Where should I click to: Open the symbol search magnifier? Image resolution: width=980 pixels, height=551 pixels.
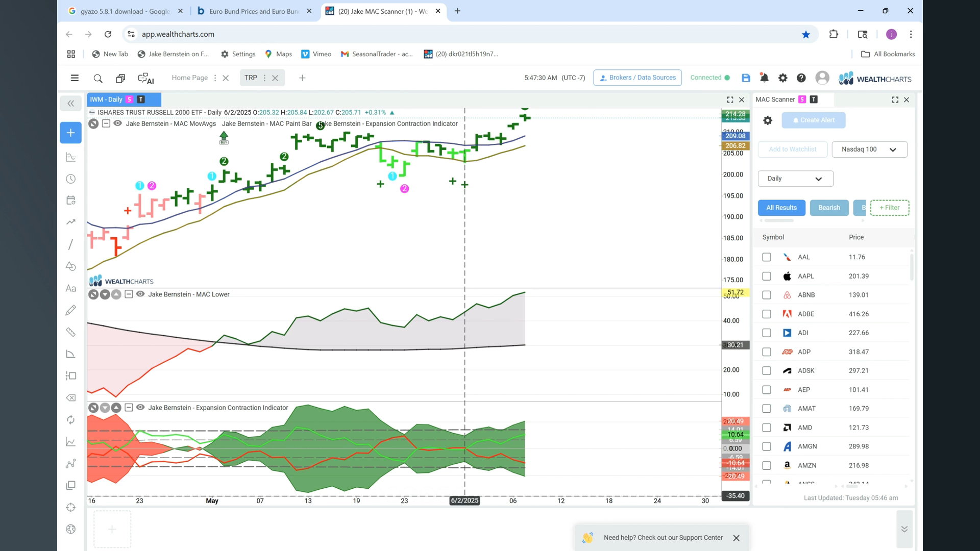tap(98, 78)
